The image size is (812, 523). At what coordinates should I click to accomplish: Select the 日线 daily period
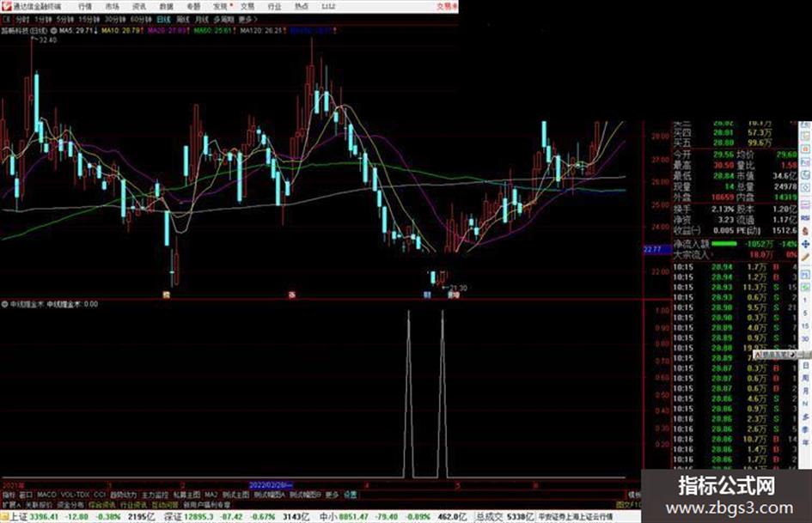coord(163,19)
